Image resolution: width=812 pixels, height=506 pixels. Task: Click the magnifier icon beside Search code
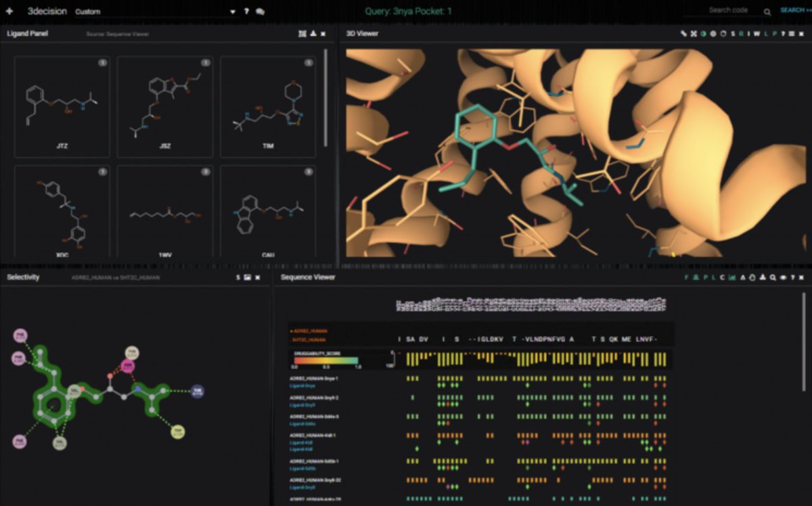click(767, 11)
